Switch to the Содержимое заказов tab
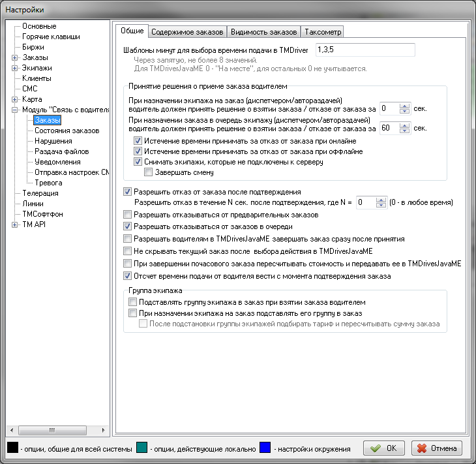 pyautogui.click(x=187, y=32)
